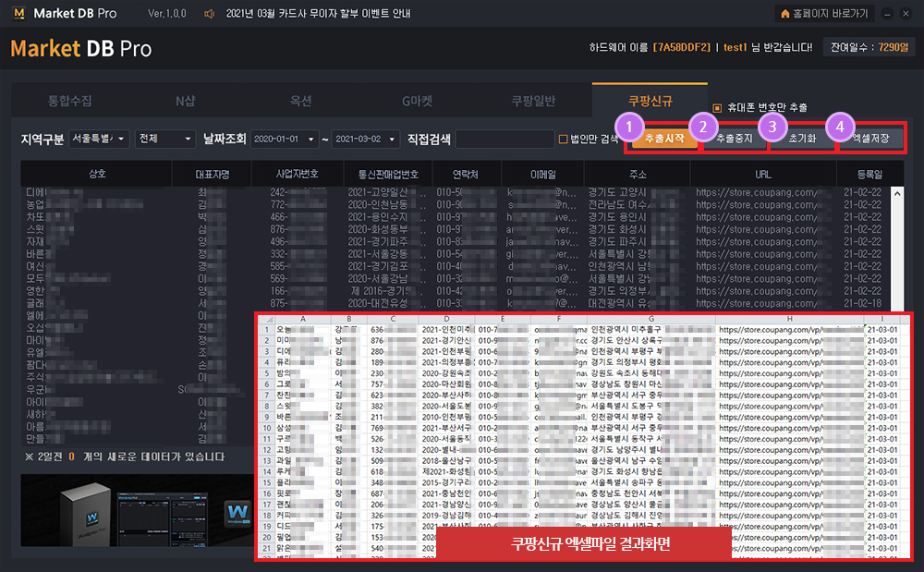Close the Market DB Pro window
The width and height of the screenshot is (924, 572).
(x=907, y=14)
